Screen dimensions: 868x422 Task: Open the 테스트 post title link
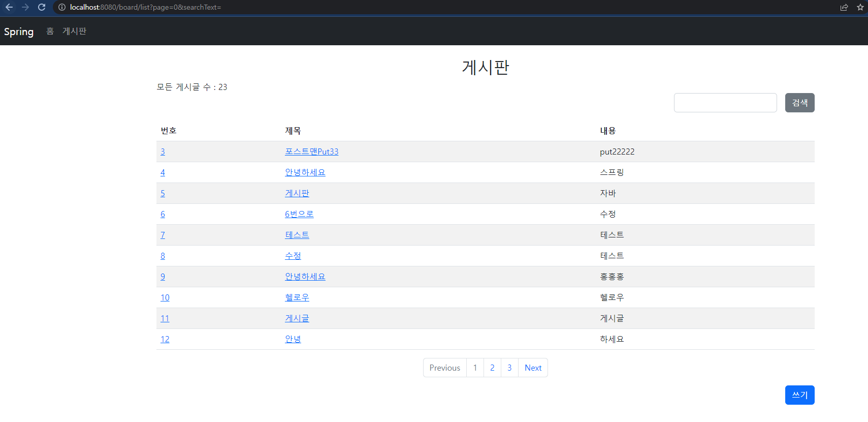pos(297,235)
